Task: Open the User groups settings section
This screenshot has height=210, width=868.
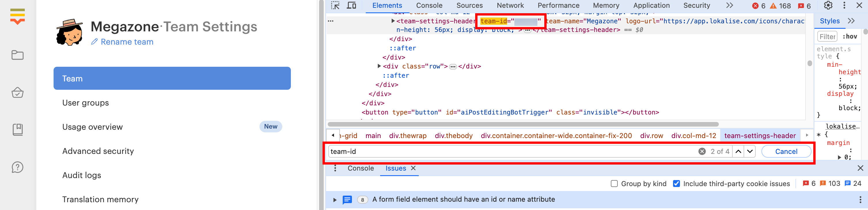Action: (x=86, y=103)
